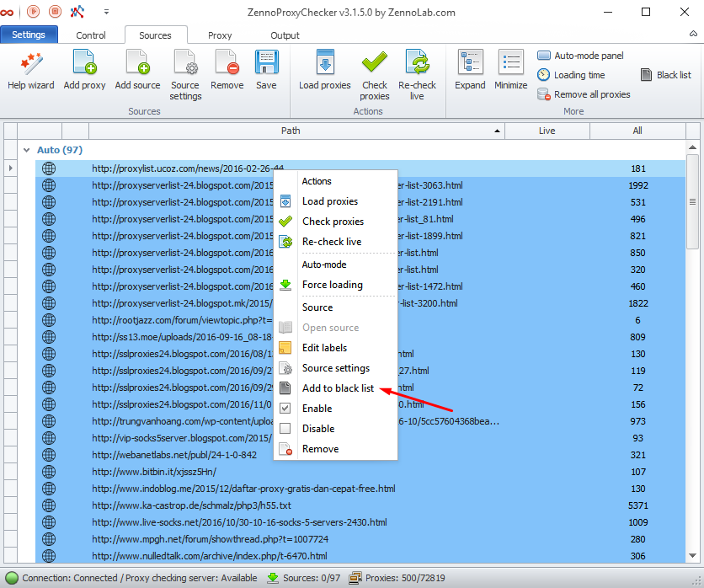Click the Sources download icon in status bar
704x588 pixels.
[273, 578]
